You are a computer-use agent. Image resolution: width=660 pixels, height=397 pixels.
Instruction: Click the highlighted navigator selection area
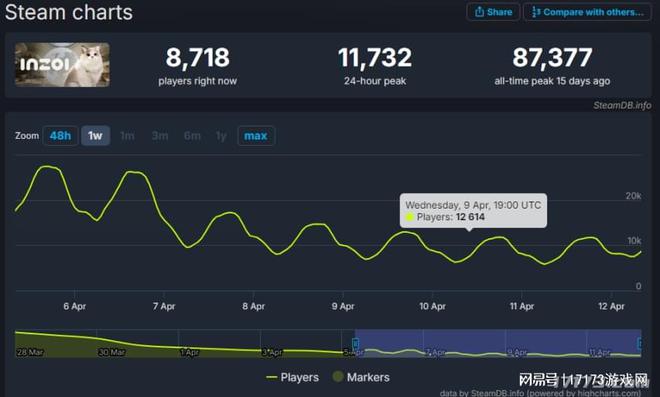498,343
